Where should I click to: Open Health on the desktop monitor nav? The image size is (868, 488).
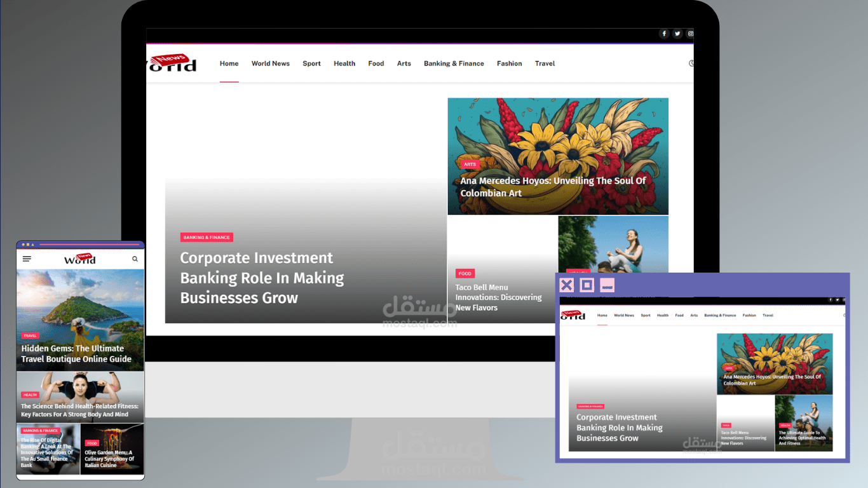click(344, 64)
